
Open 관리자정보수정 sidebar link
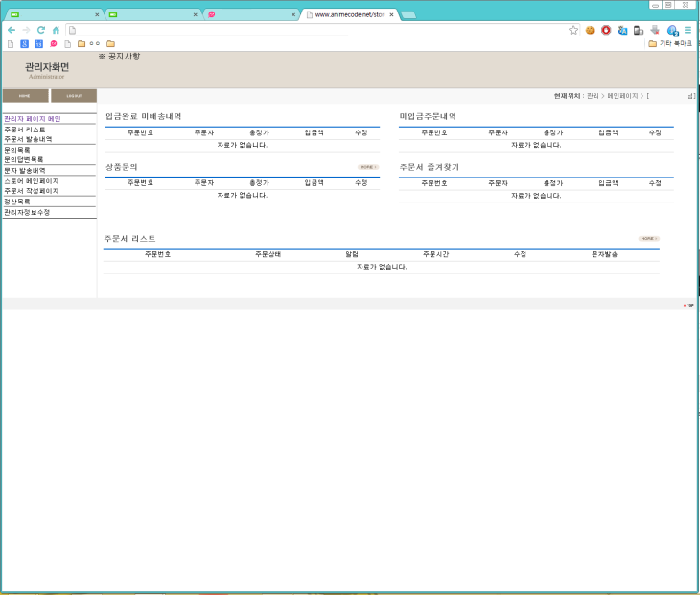click(x=27, y=212)
